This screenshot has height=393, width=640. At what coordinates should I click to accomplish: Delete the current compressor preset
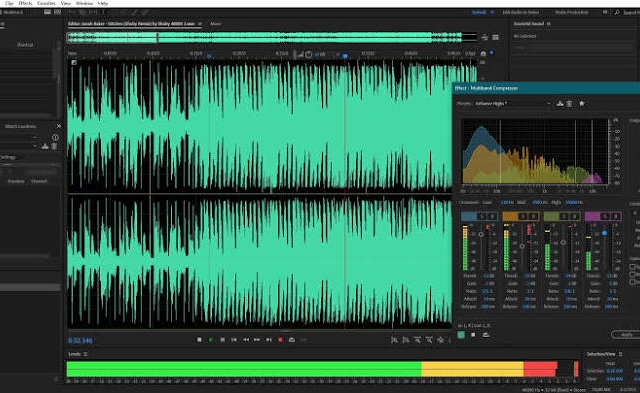point(569,104)
